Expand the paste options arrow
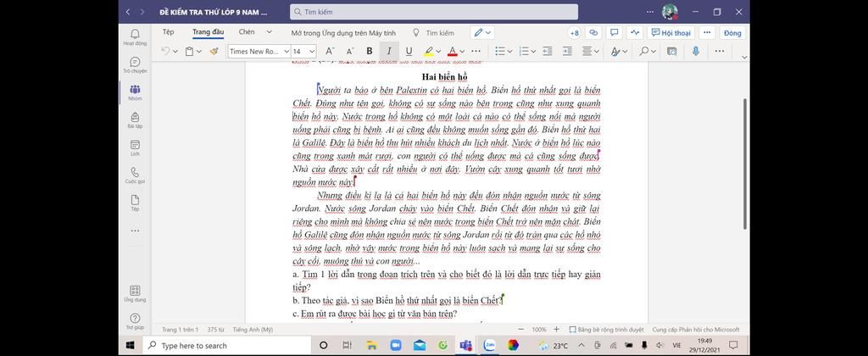Image resolution: width=868 pixels, height=356 pixels. pyautogui.click(x=198, y=52)
